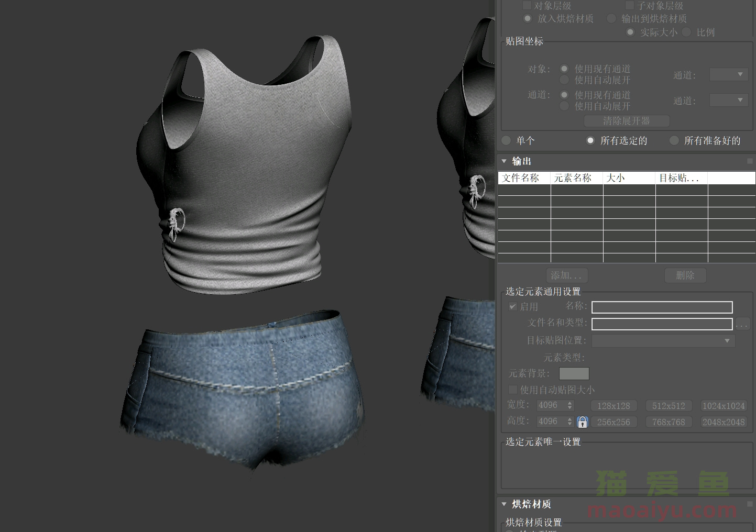
Task: Click the 名称 text input field
Action: [x=662, y=307]
